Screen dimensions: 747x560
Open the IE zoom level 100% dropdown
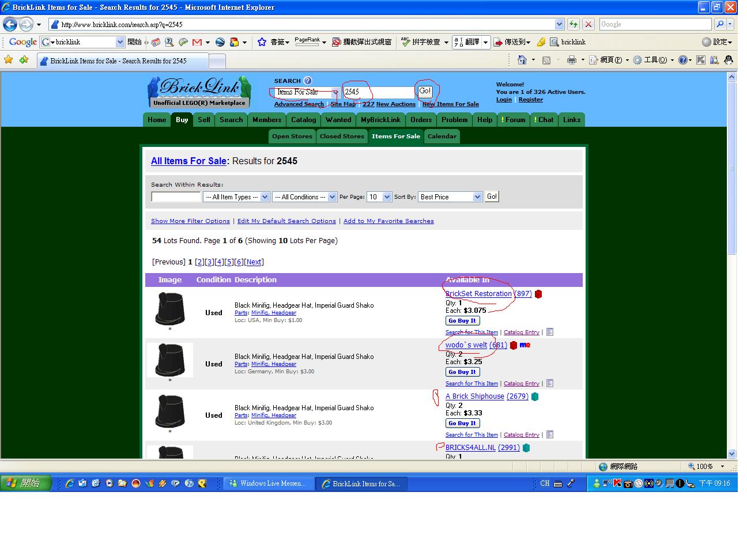(722, 467)
